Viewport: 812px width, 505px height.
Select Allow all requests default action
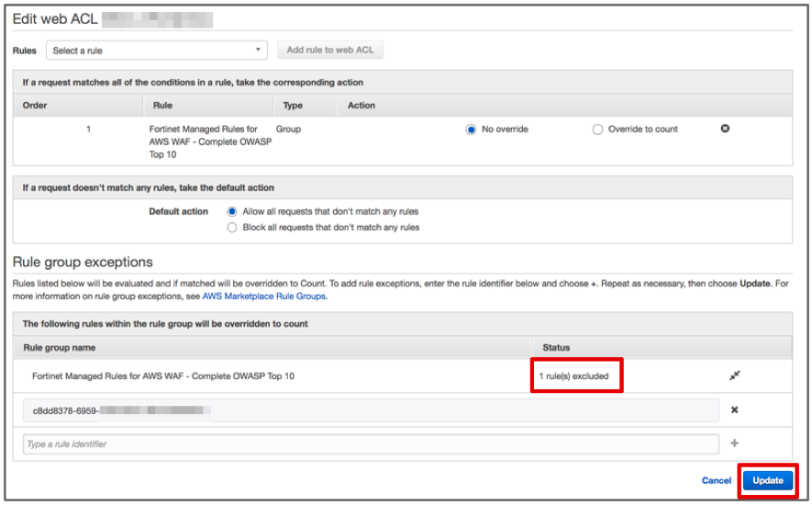click(x=232, y=211)
